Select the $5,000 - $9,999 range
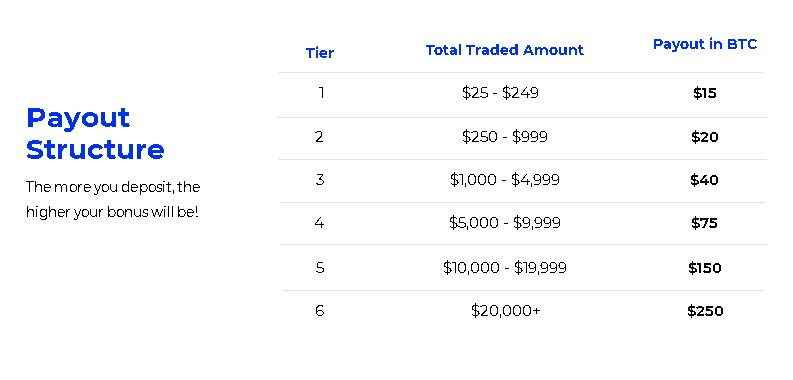Image resolution: width=793 pixels, height=380 pixels. click(505, 223)
